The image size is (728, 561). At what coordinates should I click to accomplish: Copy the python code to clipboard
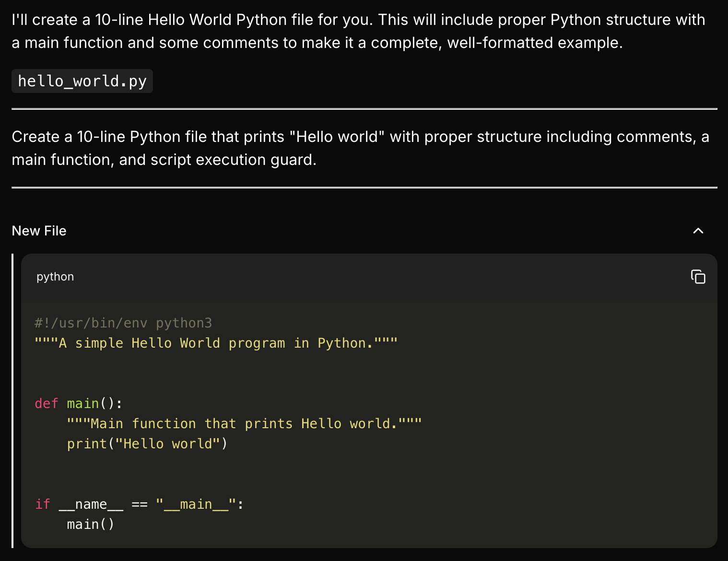pos(698,277)
